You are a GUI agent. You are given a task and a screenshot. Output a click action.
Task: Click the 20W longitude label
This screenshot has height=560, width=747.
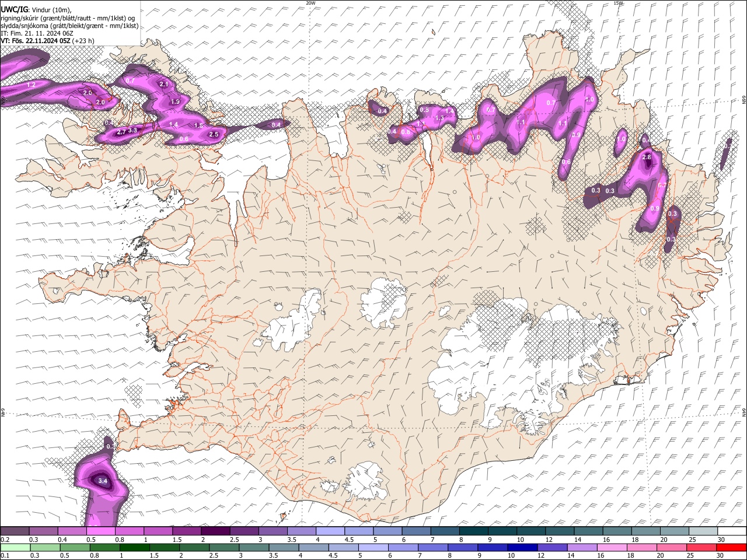[x=310, y=3]
